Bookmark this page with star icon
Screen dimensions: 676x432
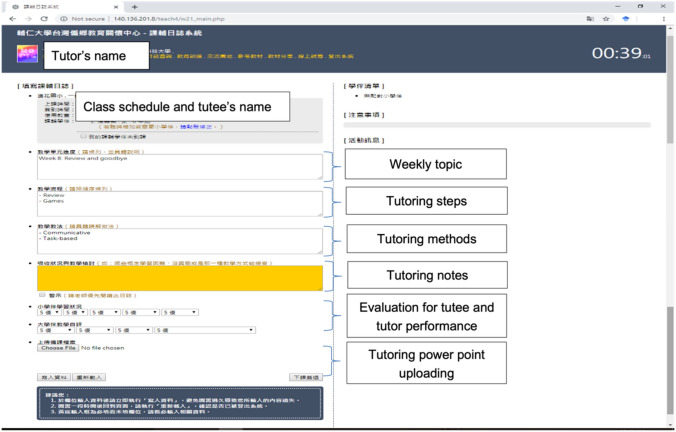pos(606,18)
